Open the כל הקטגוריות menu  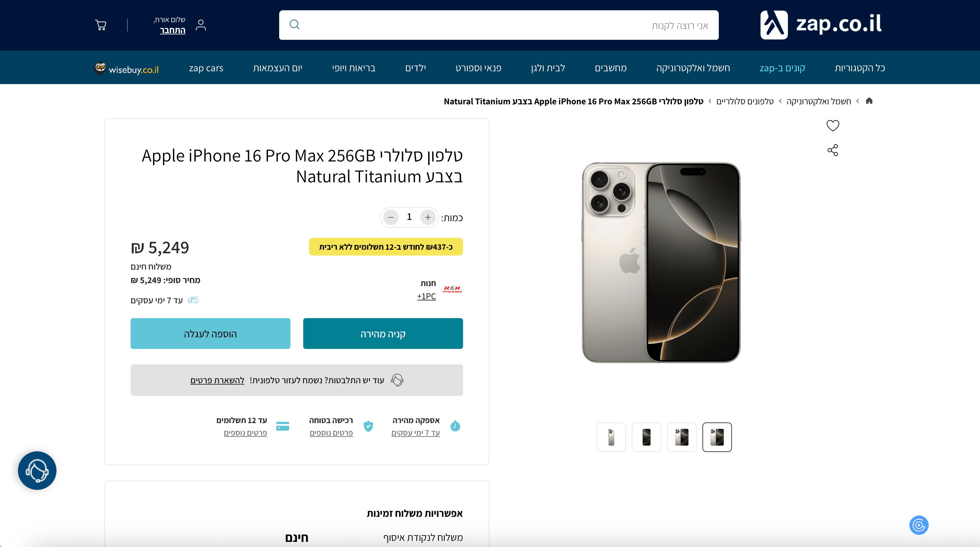coord(860,68)
